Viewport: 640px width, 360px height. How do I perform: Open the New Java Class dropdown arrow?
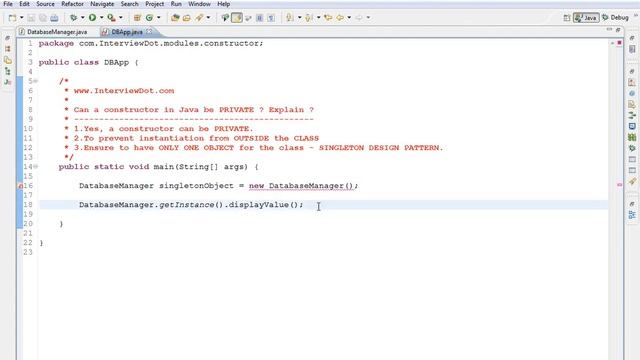[159, 18]
